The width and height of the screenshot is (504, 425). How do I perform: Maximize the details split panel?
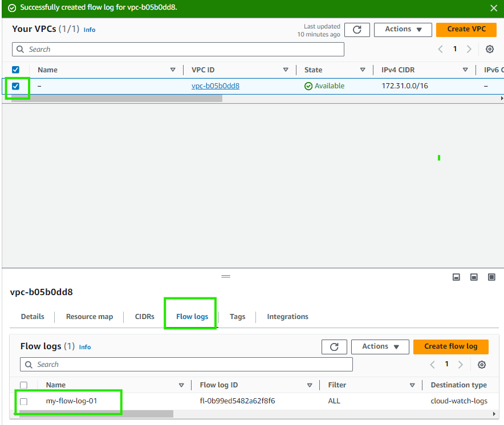491,277
